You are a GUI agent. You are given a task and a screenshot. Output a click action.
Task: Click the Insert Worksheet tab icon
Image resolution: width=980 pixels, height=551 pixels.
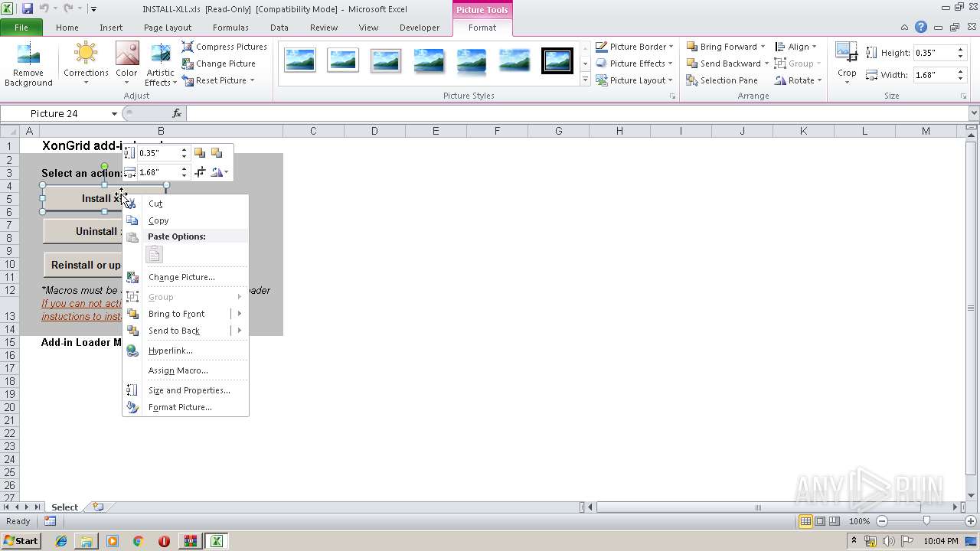tap(98, 507)
